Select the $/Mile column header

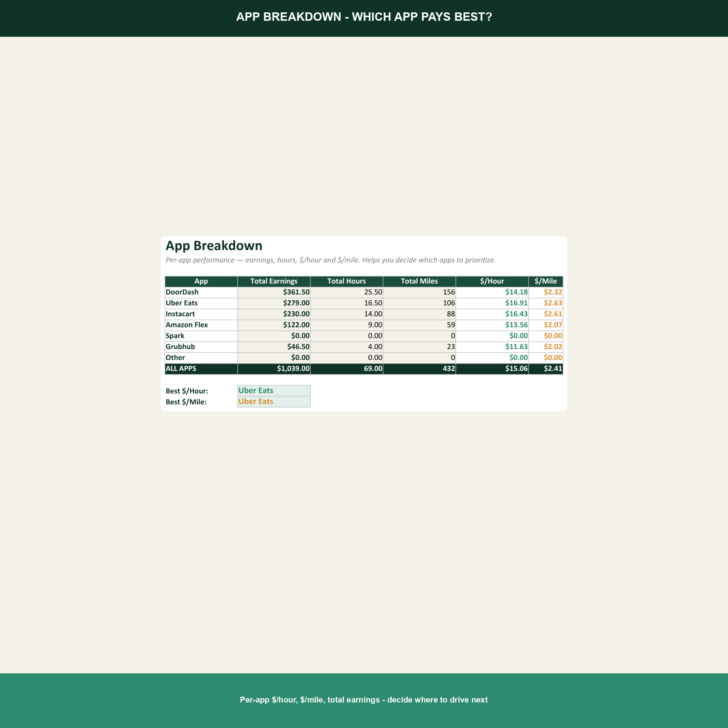point(546,281)
